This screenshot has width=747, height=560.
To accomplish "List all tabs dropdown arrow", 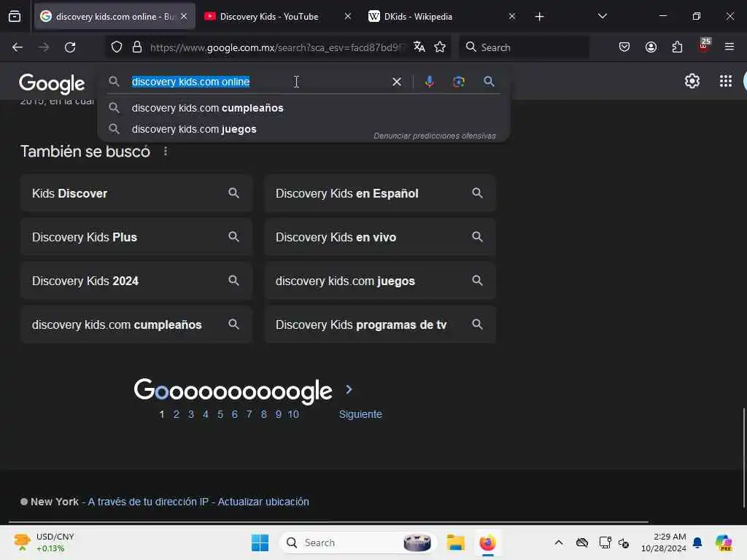I will (602, 16).
